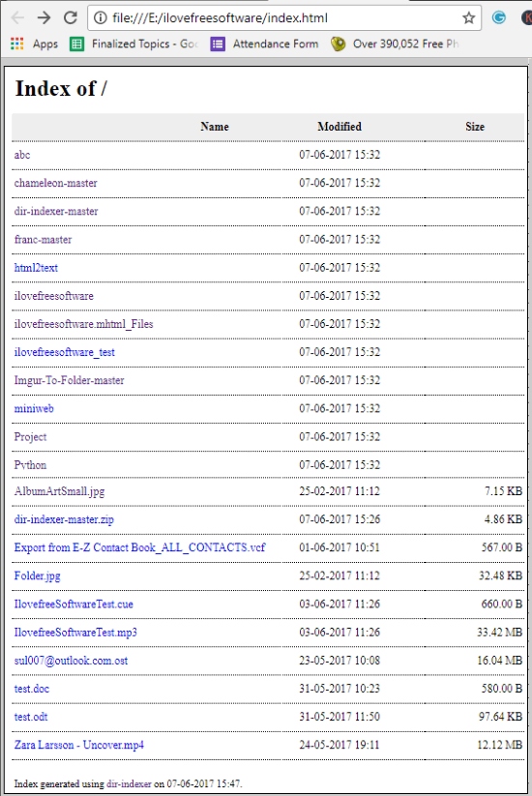
Task: Open the chameleon-master folder link
Action: point(56,183)
